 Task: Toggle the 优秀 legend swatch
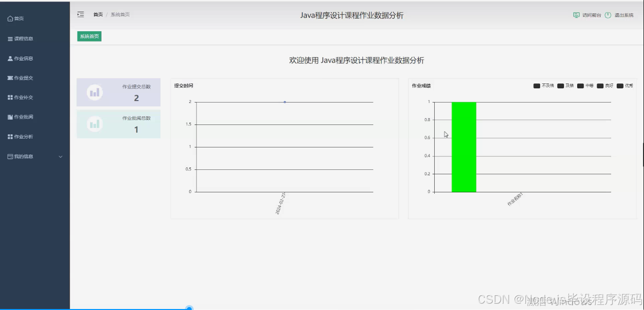pyautogui.click(x=620, y=85)
